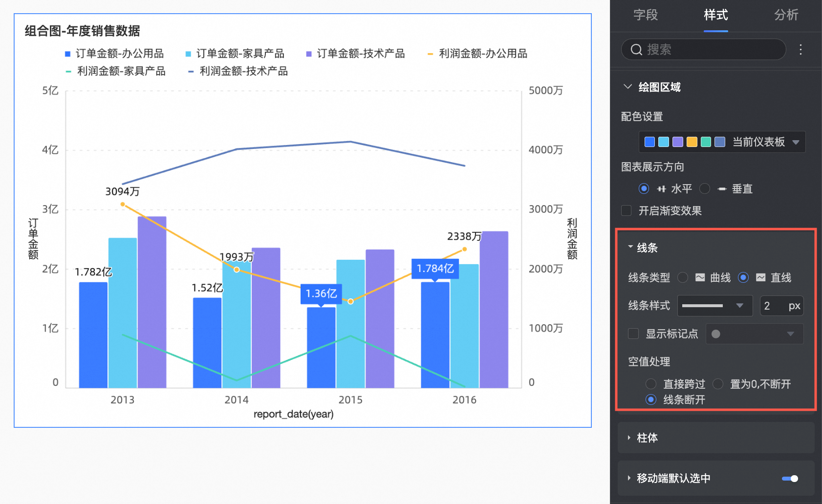
Task: Select 直线 line type radio
Action: (x=743, y=277)
